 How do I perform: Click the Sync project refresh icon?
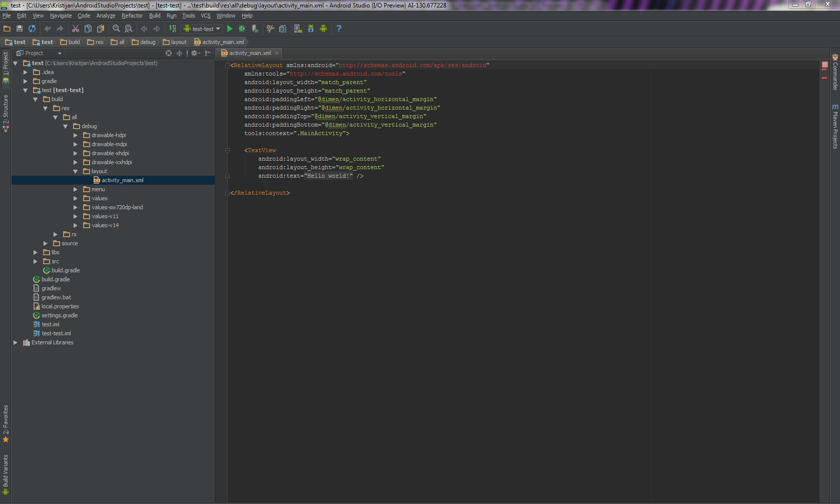[32, 29]
